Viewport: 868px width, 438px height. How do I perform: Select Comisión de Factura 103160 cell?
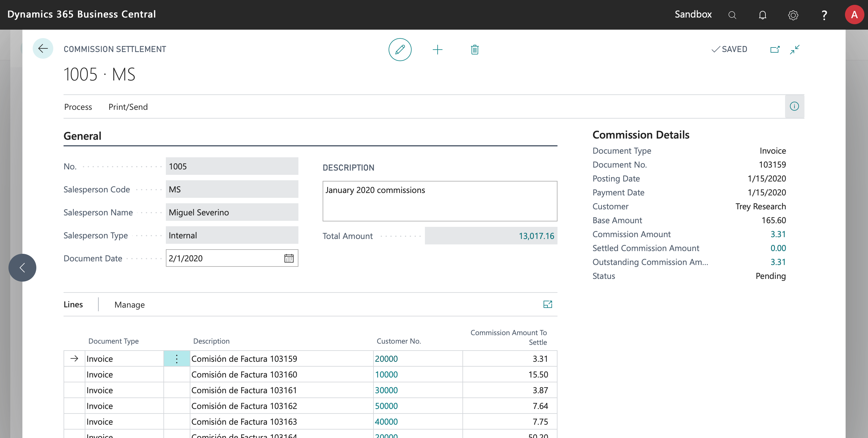[x=281, y=374]
